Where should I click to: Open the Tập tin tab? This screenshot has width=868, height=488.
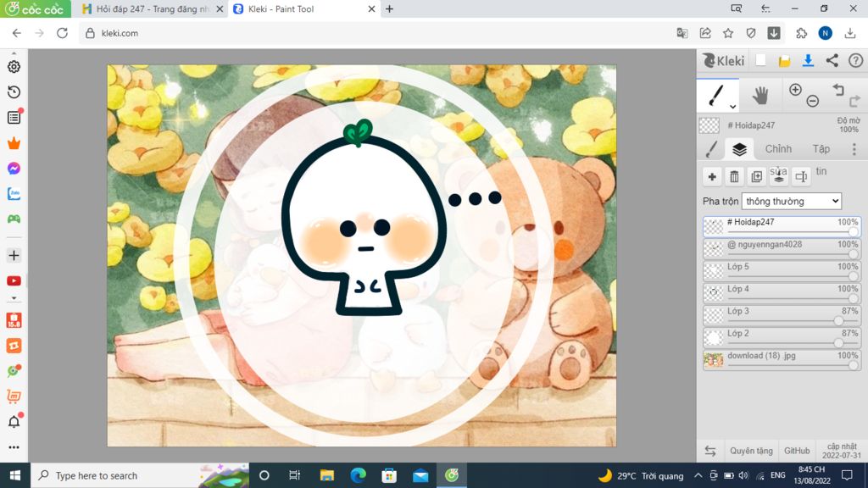(x=821, y=149)
